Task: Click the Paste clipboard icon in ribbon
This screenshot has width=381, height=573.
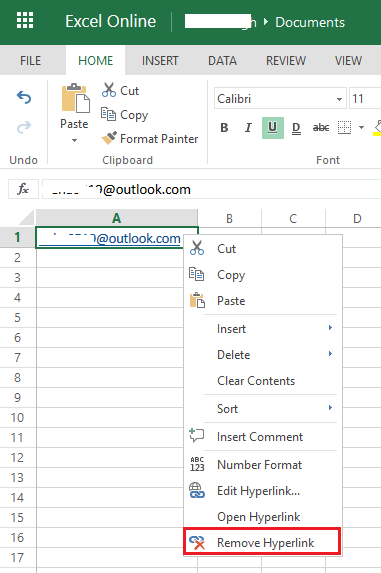Action: pyautogui.click(x=75, y=98)
